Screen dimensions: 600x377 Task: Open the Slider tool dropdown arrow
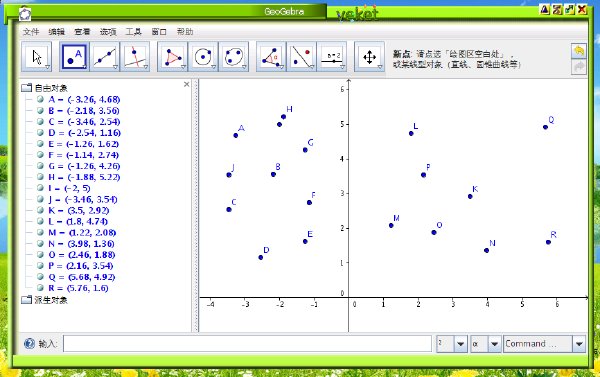(342, 67)
